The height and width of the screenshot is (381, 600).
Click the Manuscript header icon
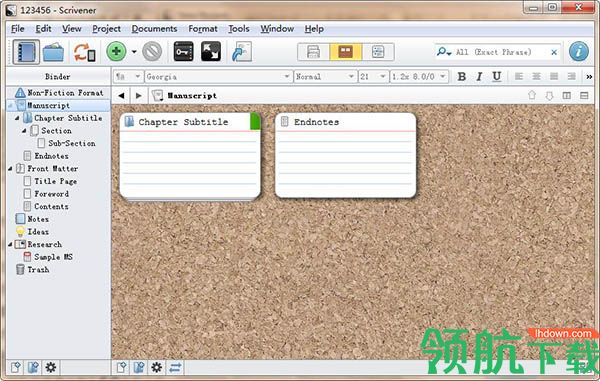(157, 96)
